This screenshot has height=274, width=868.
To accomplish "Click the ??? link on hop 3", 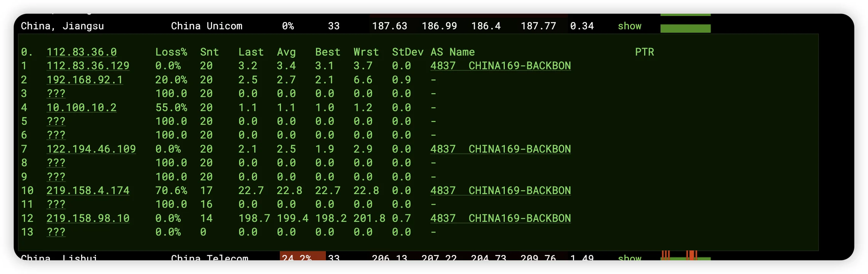I will click(x=56, y=94).
